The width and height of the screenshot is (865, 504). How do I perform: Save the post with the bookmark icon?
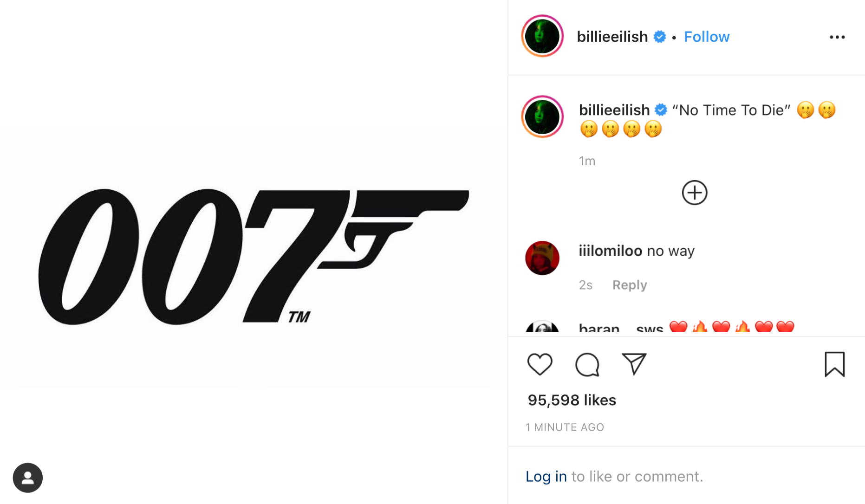(x=834, y=364)
